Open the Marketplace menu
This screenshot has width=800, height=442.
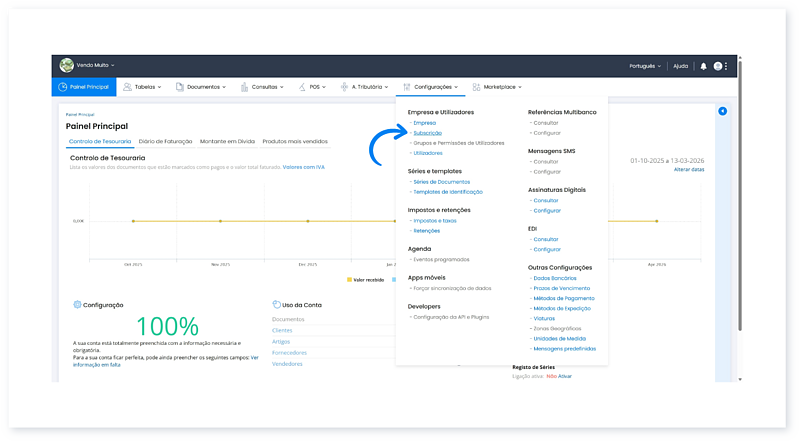(497, 87)
